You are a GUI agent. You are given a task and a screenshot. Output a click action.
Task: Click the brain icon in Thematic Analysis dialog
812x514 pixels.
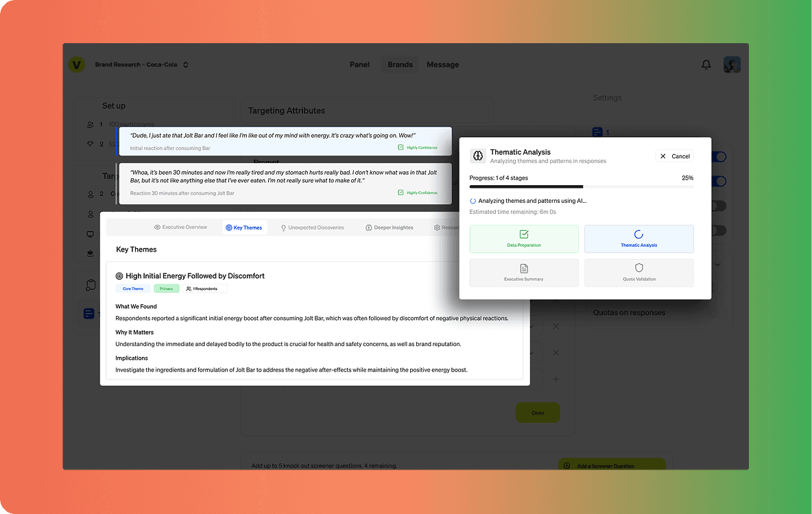tap(477, 156)
